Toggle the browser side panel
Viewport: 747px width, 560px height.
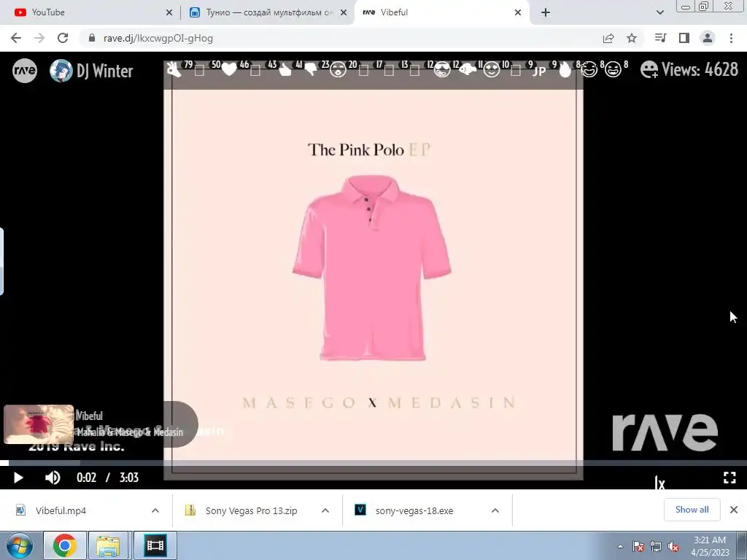click(684, 38)
